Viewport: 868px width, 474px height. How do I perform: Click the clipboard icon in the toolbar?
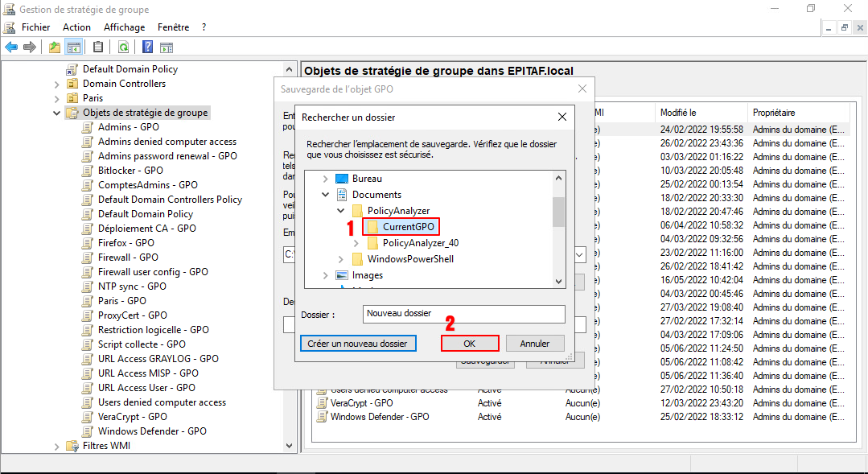98,47
